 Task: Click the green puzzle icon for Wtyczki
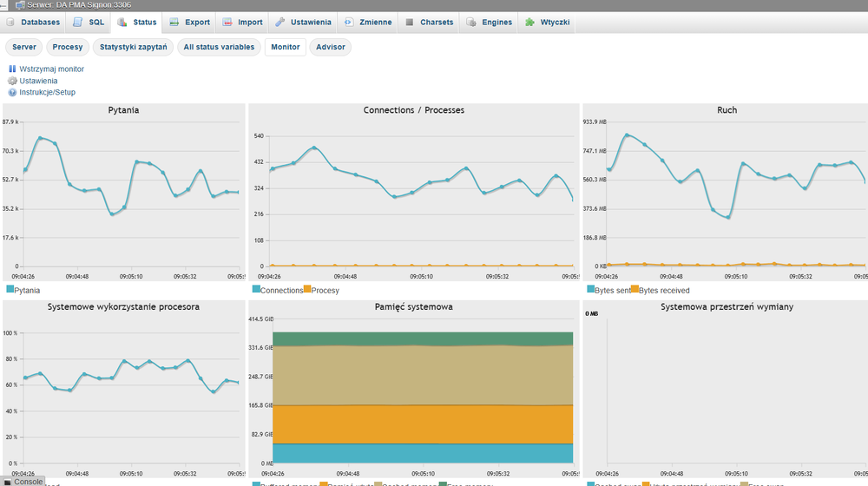pyautogui.click(x=529, y=22)
